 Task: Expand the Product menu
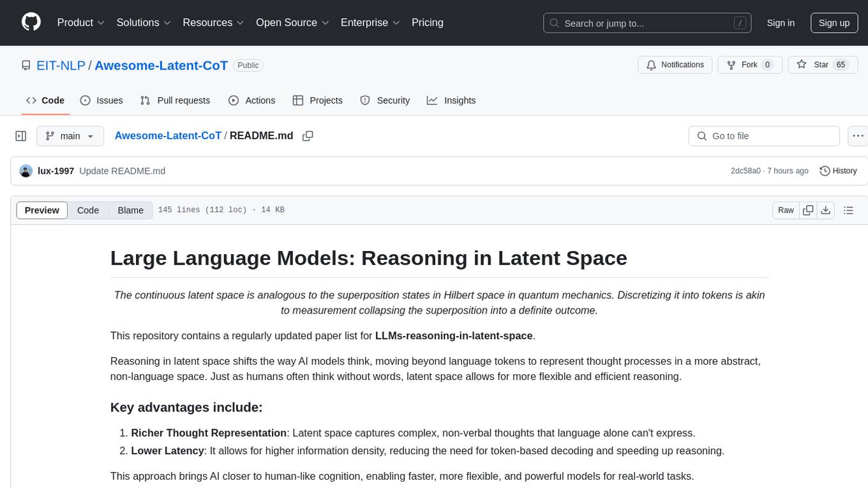pos(81,22)
